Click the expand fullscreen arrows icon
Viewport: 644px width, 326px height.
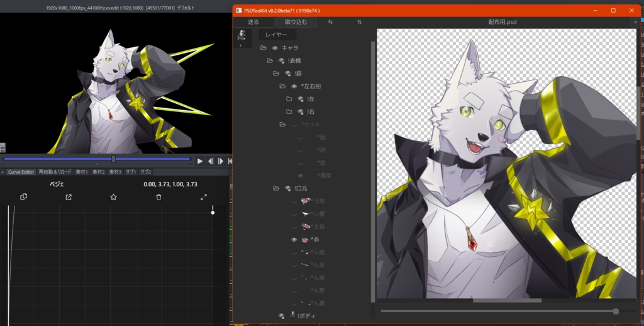coord(204,197)
